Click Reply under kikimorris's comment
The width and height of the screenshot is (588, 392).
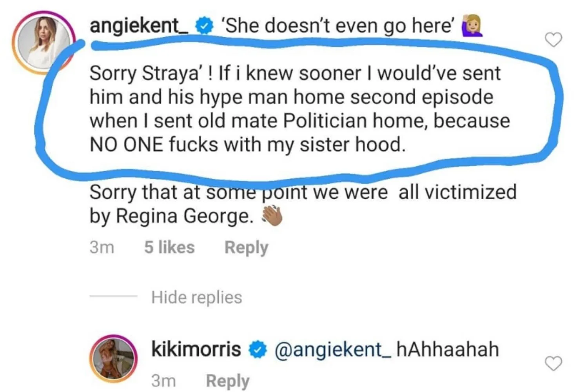[227, 379]
